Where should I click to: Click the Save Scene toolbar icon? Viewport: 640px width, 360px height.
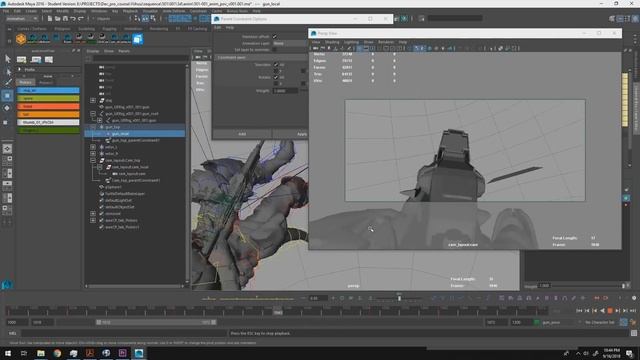[x=65, y=18]
